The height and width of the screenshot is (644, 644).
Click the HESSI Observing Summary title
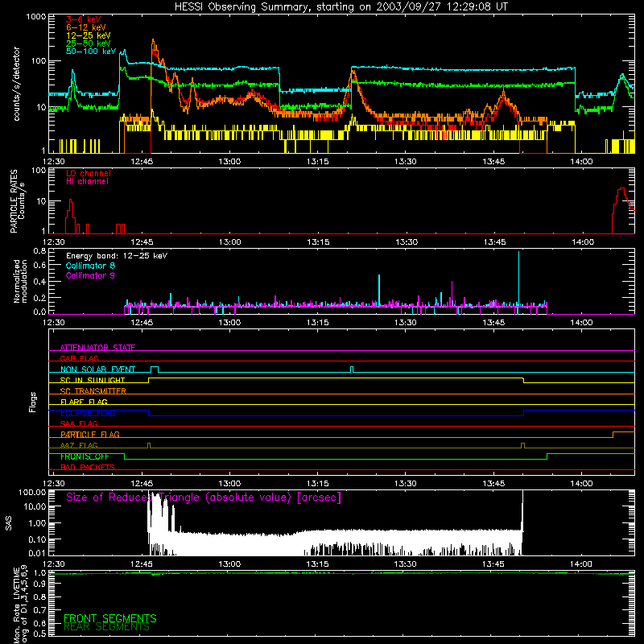(341, 7)
